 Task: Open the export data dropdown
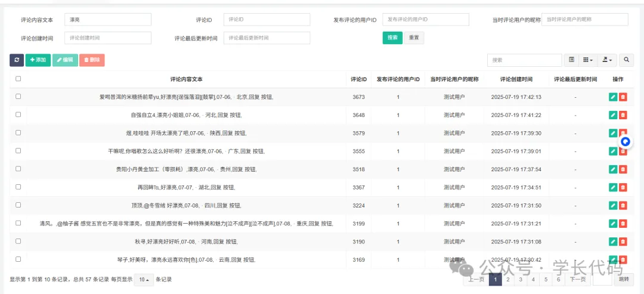[x=606, y=60]
